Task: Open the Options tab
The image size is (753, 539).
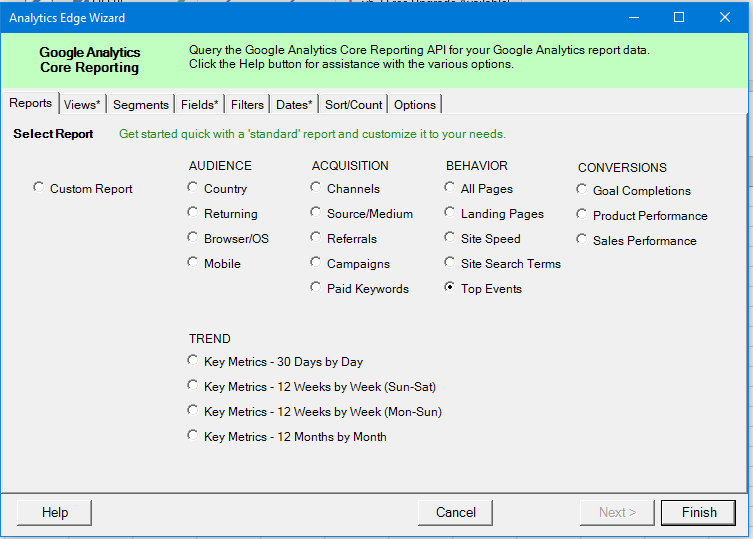Action: pyautogui.click(x=415, y=105)
